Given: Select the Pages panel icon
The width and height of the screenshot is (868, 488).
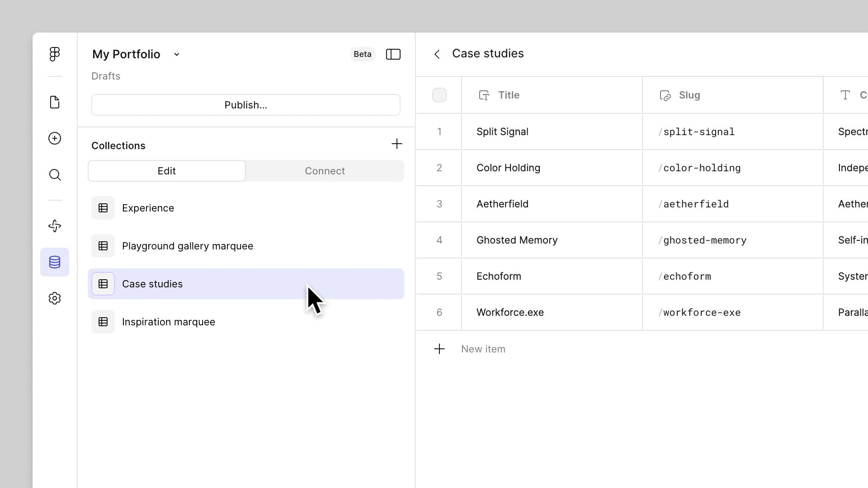Looking at the screenshot, I should [x=54, y=102].
